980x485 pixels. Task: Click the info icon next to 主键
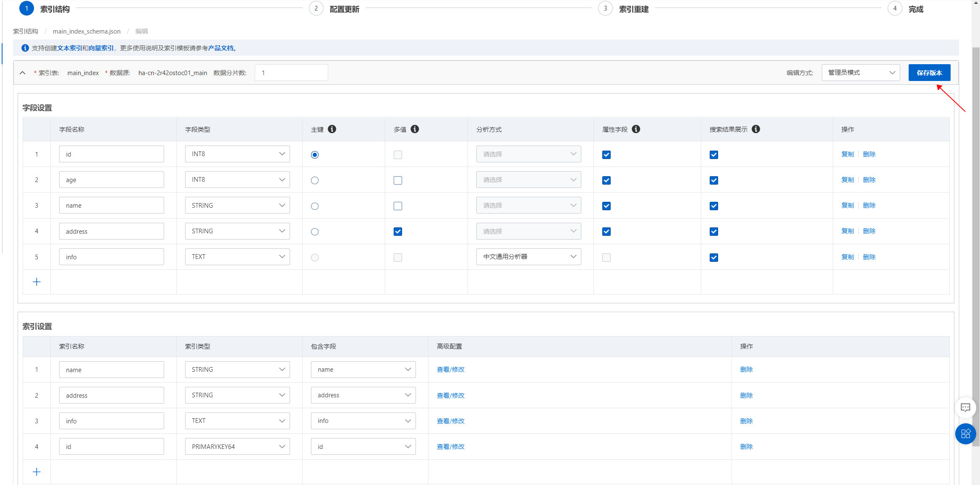pyautogui.click(x=332, y=129)
